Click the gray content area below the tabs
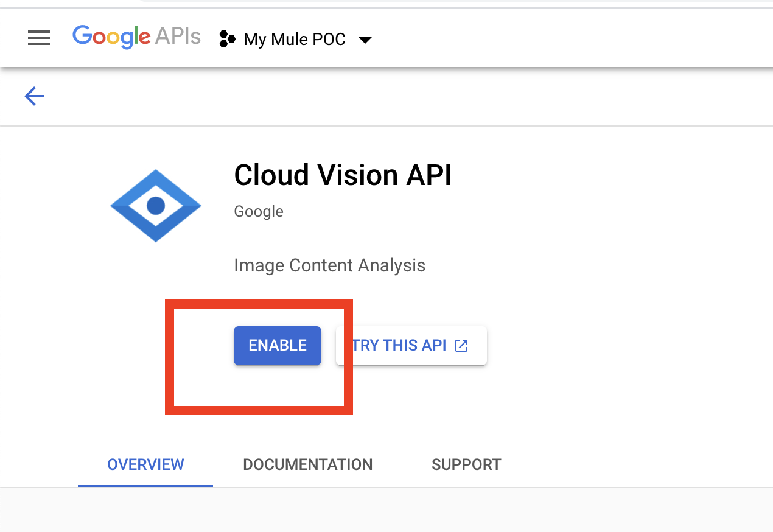Screen dimensions: 773x532 tap(386, 510)
